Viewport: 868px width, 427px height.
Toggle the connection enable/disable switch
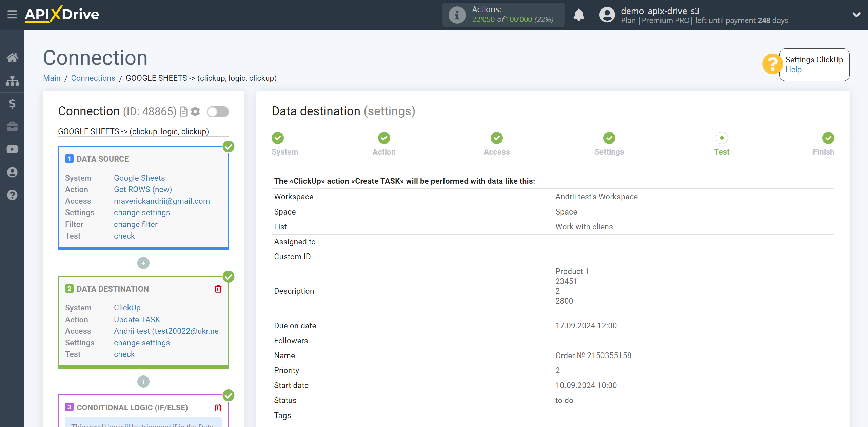217,110
